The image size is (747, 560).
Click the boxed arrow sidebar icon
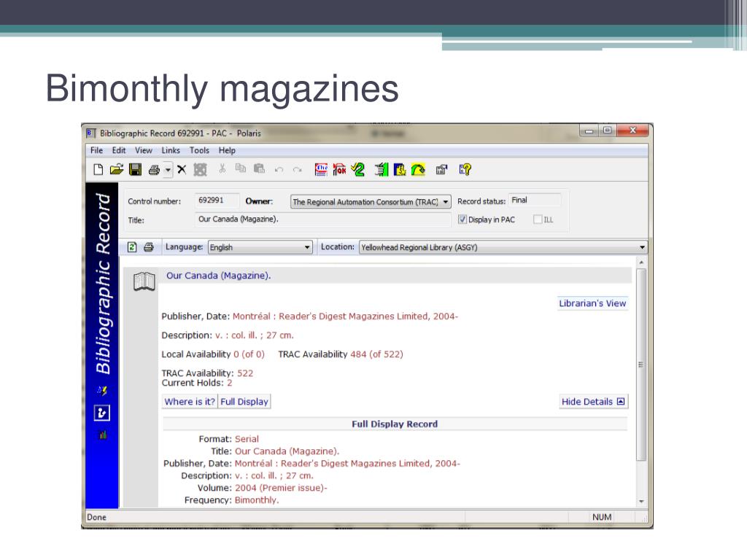click(x=102, y=413)
